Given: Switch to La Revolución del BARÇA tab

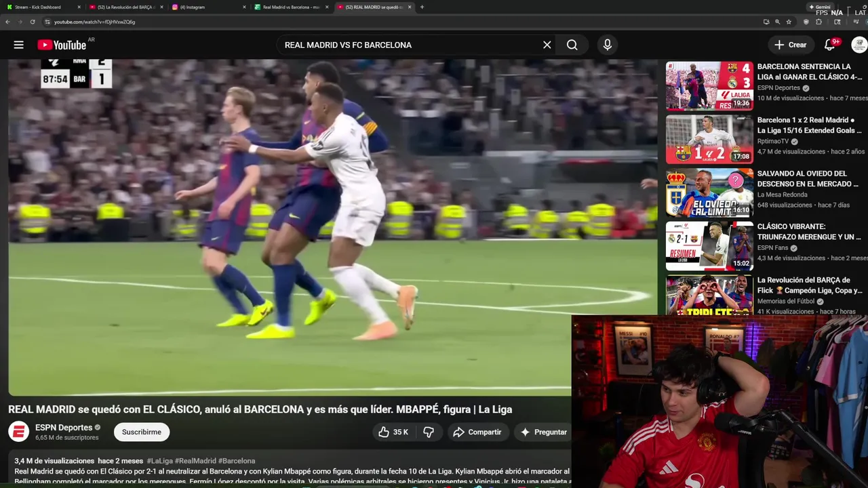Looking at the screenshot, I should [125, 7].
